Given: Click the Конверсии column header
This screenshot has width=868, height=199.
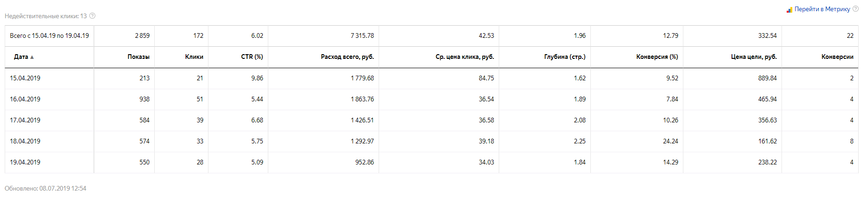Looking at the screenshot, I should (x=837, y=57).
